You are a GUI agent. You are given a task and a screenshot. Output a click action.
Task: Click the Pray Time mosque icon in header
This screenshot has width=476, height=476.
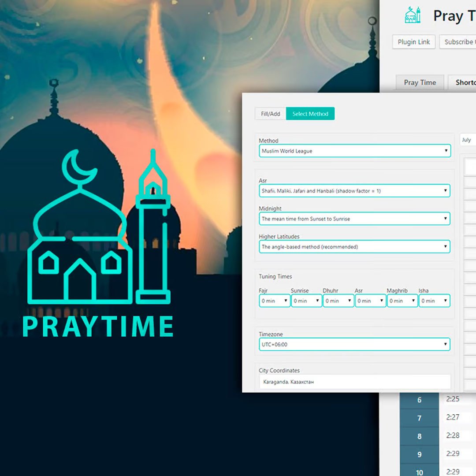coord(412,15)
